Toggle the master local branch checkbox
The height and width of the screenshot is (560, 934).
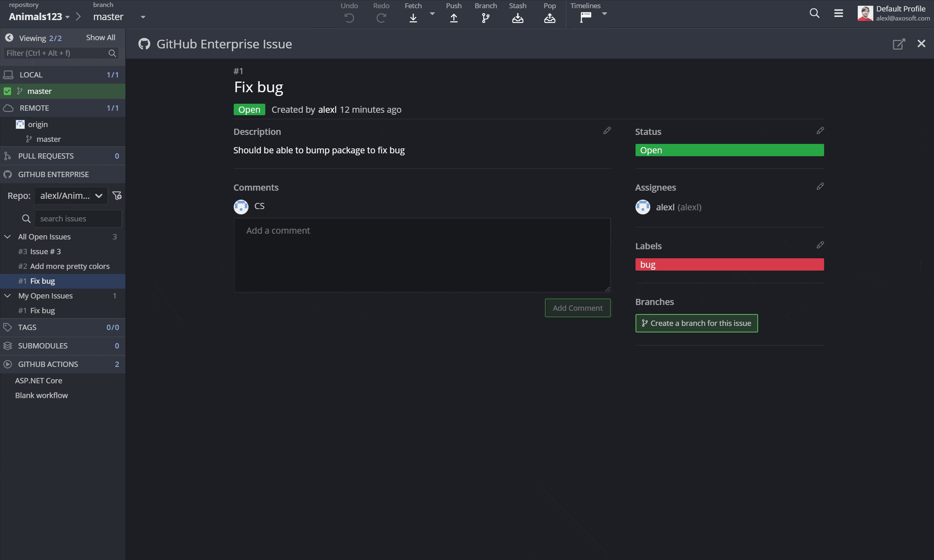7,91
